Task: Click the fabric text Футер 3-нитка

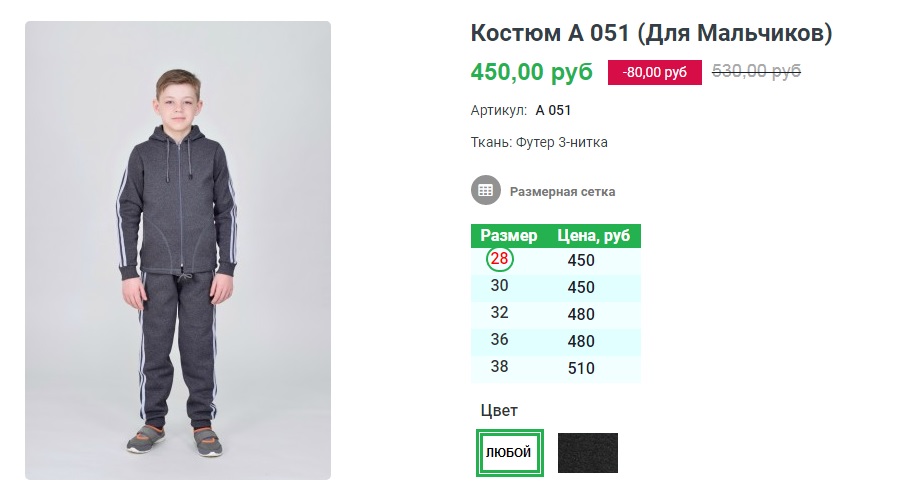Action: (561, 142)
